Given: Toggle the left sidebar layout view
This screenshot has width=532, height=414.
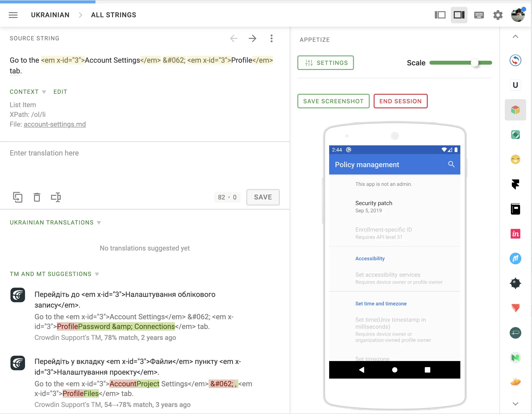Looking at the screenshot, I should 440,15.
